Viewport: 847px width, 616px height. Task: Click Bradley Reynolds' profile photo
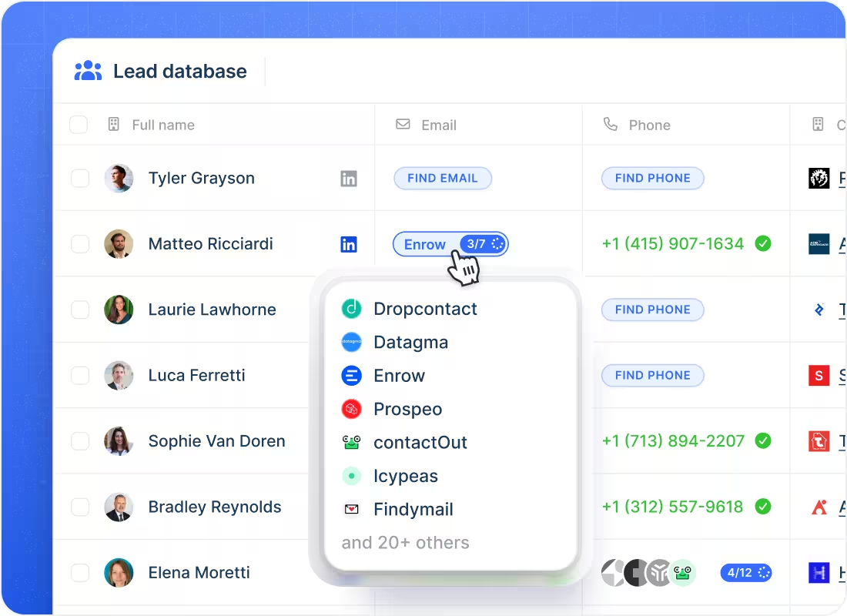(x=119, y=507)
